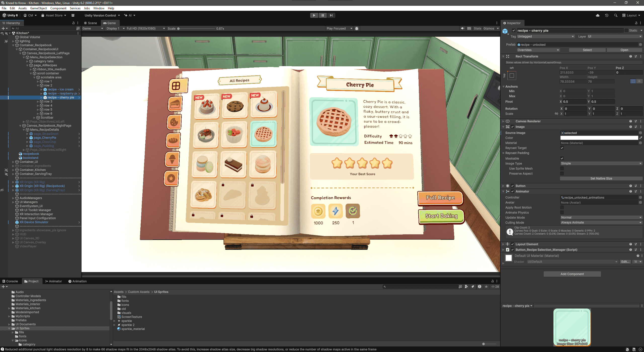Click the Add Component button
This screenshot has width=644, height=352.
click(572, 274)
